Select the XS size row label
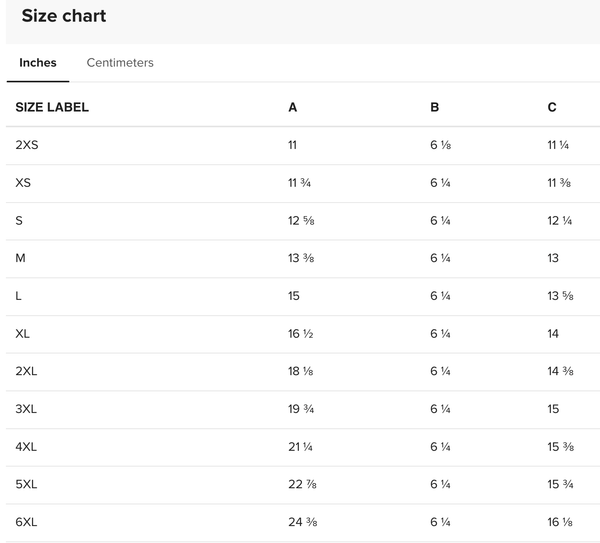The height and width of the screenshot is (543, 600). (x=23, y=183)
